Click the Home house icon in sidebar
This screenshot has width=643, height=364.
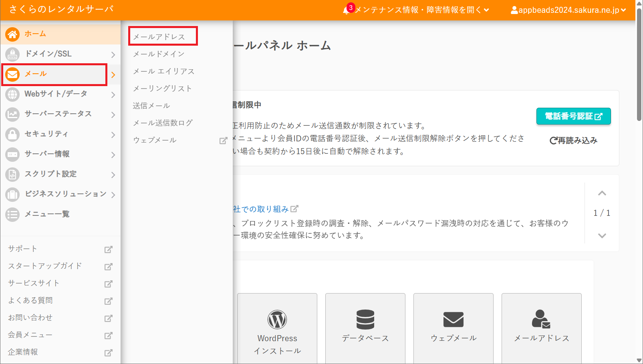coord(12,34)
